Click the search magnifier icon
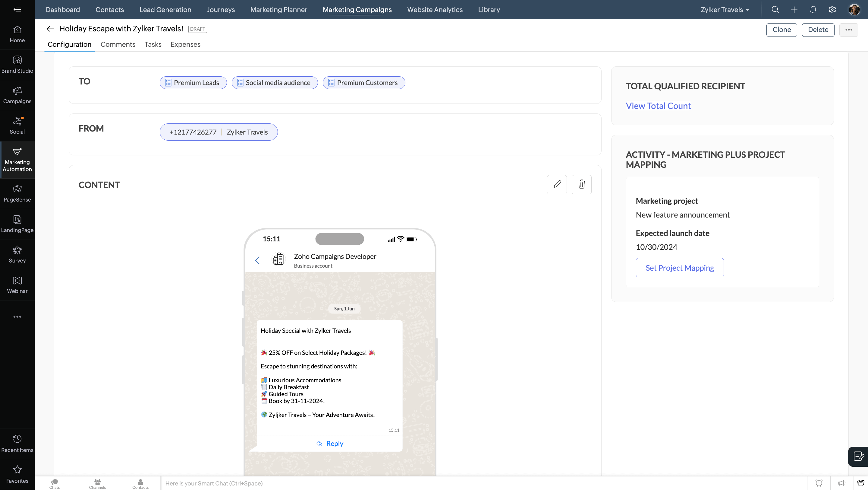Viewport: 868px width, 490px height. [775, 9]
